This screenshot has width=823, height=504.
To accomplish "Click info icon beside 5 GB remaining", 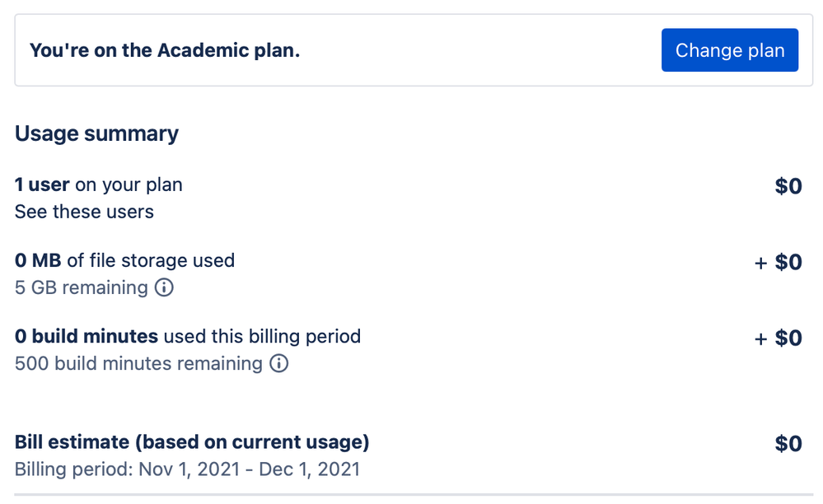I will (x=165, y=287).
